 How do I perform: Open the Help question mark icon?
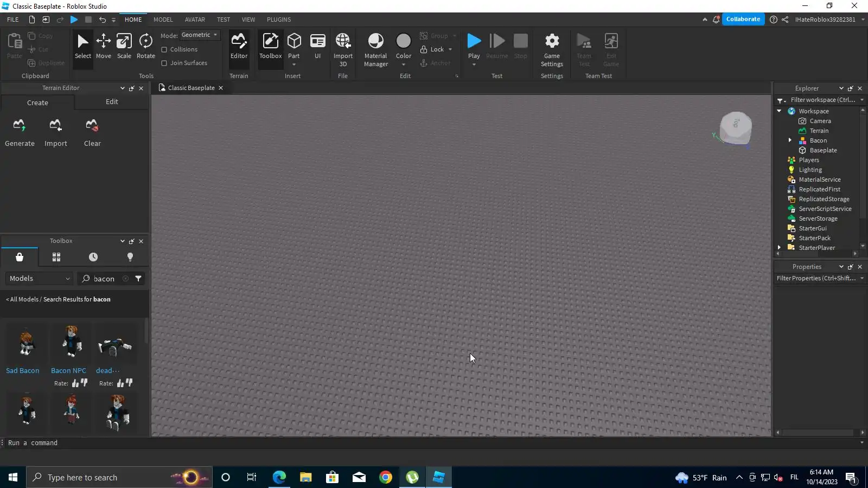point(774,20)
